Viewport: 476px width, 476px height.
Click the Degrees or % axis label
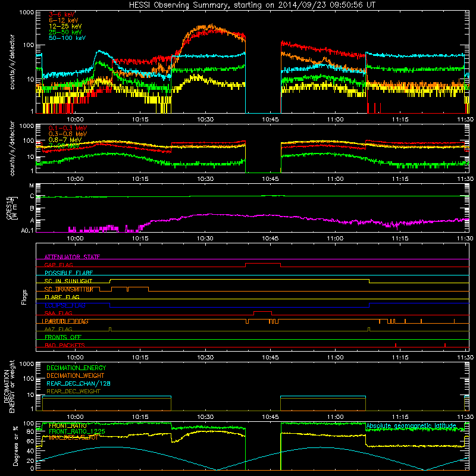point(15,446)
